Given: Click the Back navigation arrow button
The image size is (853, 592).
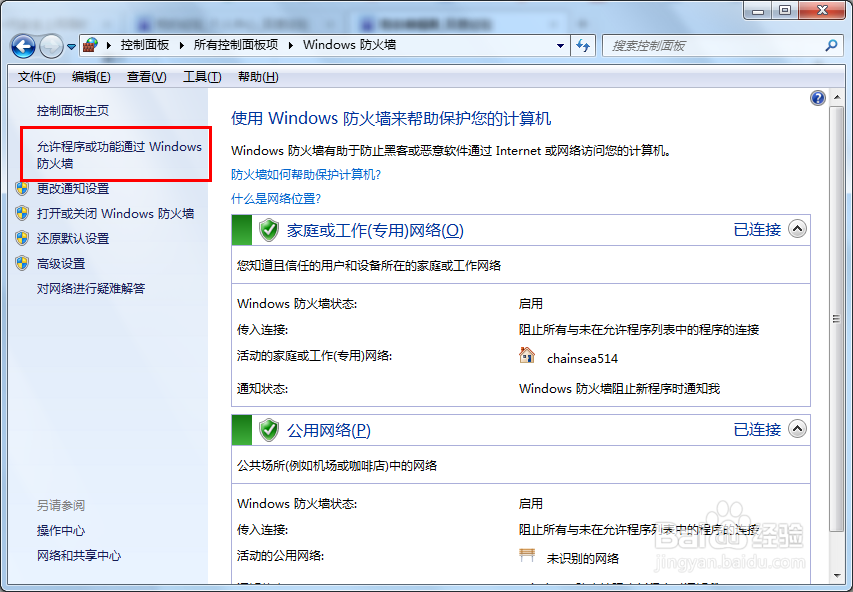Looking at the screenshot, I should (x=23, y=46).
